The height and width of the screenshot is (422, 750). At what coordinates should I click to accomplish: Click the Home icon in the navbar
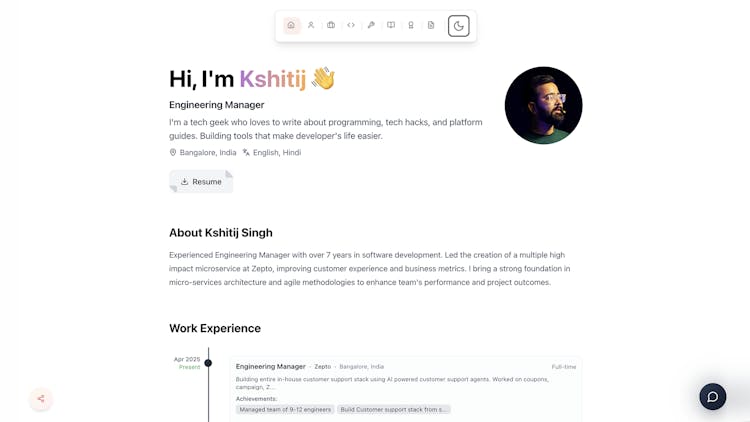click(x=291, y=25)
